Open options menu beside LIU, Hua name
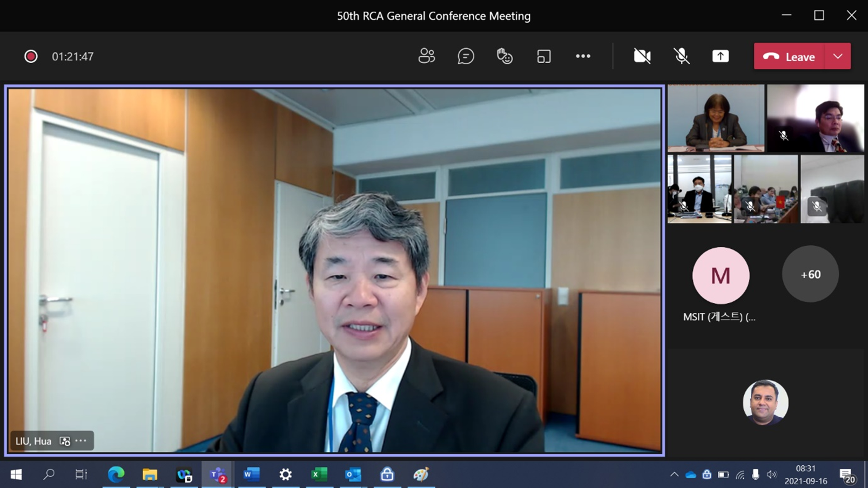868x488 pixels. coord(81,441)
